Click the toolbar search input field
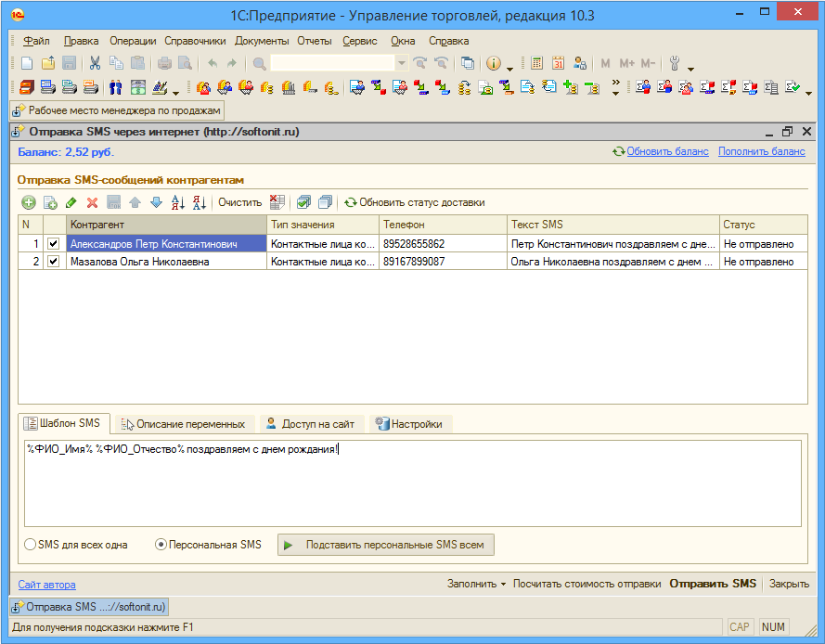The height and width of the screenshot is (644, 825). (x=332, y=64)
